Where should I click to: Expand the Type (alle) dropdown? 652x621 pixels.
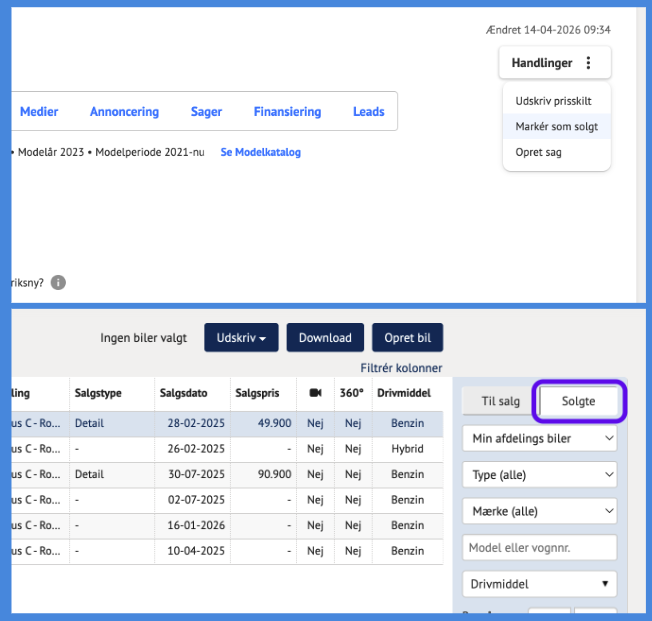click(x=539, y=475)
